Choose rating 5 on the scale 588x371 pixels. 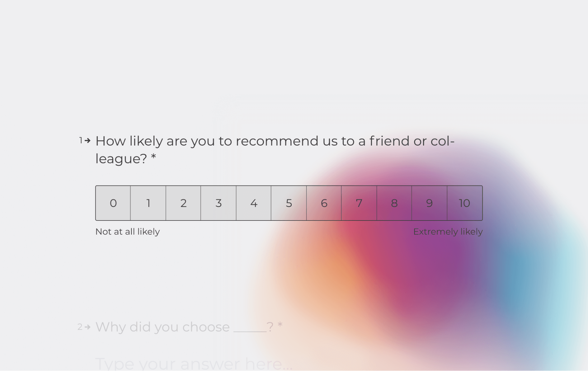(x=289, y=203)
